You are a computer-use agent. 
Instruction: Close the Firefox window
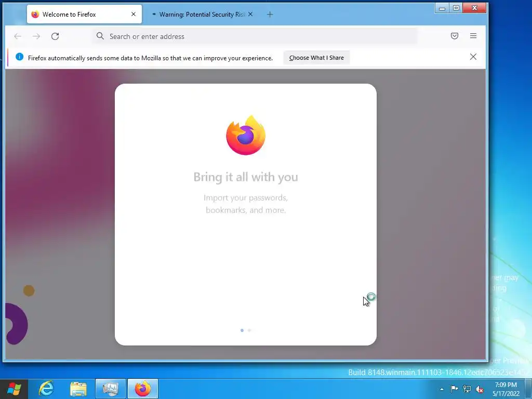pyautogui.click(x=474, y=8)
